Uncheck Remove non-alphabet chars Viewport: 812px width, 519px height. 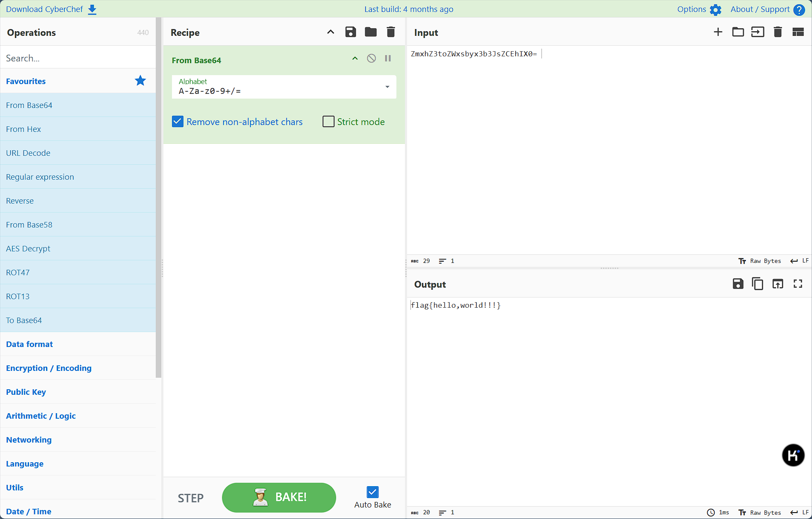178,122
